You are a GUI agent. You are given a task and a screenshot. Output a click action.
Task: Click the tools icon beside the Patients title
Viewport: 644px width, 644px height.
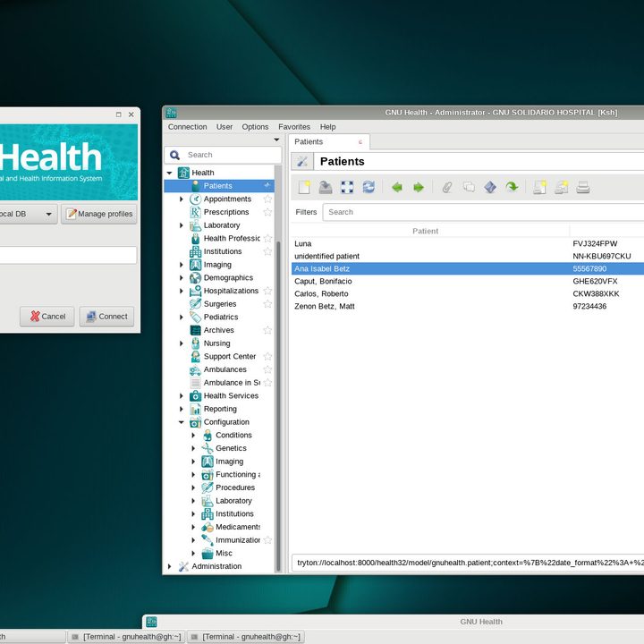[x=302, y=161]
